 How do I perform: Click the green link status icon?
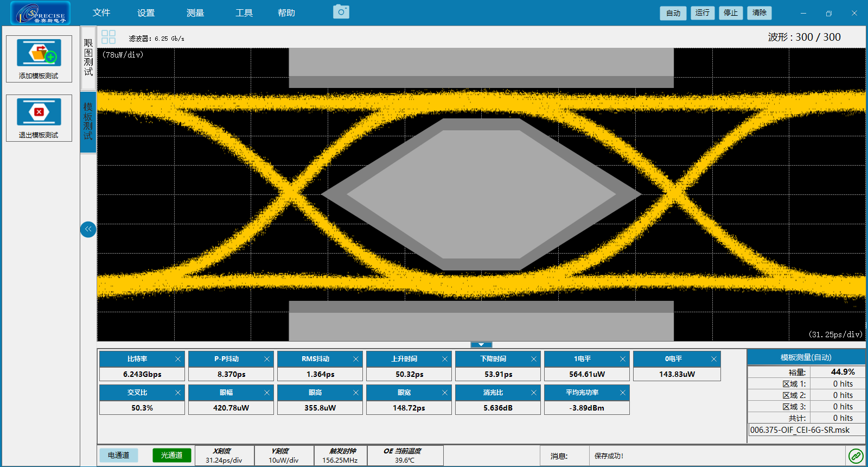point(856,456)
